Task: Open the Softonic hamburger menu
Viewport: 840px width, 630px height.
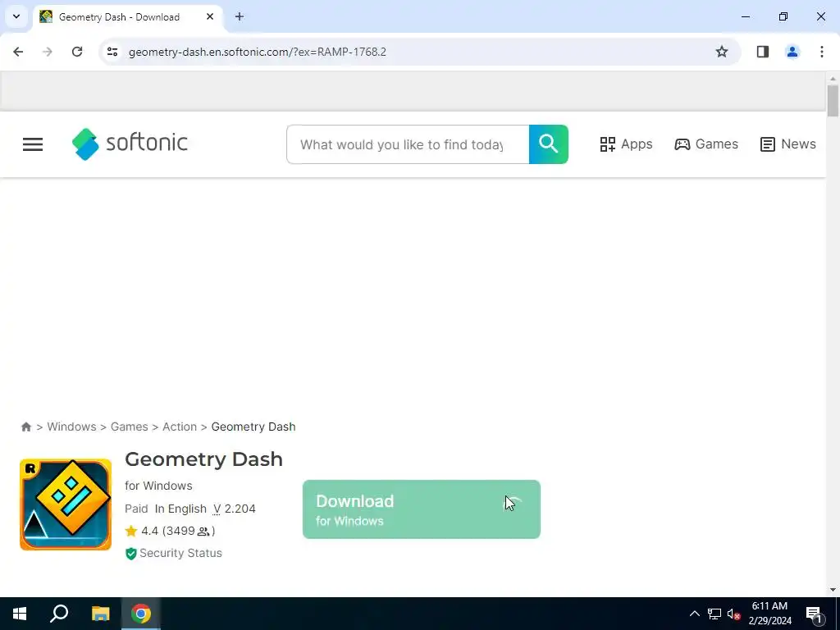Action: tap(33, 144)
